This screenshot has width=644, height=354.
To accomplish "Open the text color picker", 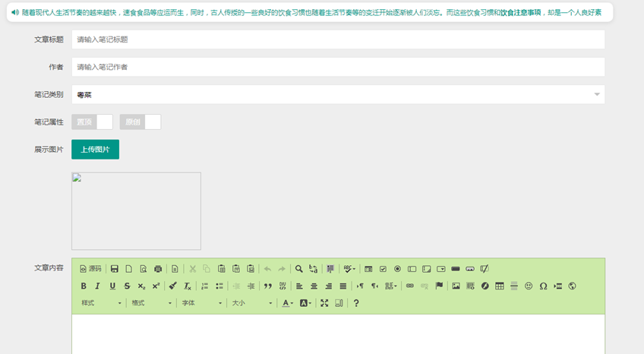I will click(x=288, y=303).
